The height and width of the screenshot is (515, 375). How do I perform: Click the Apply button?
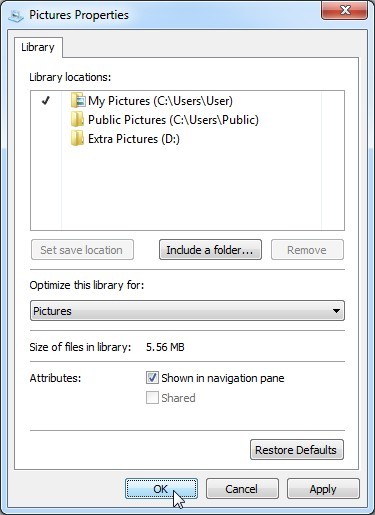coord(323,489)
